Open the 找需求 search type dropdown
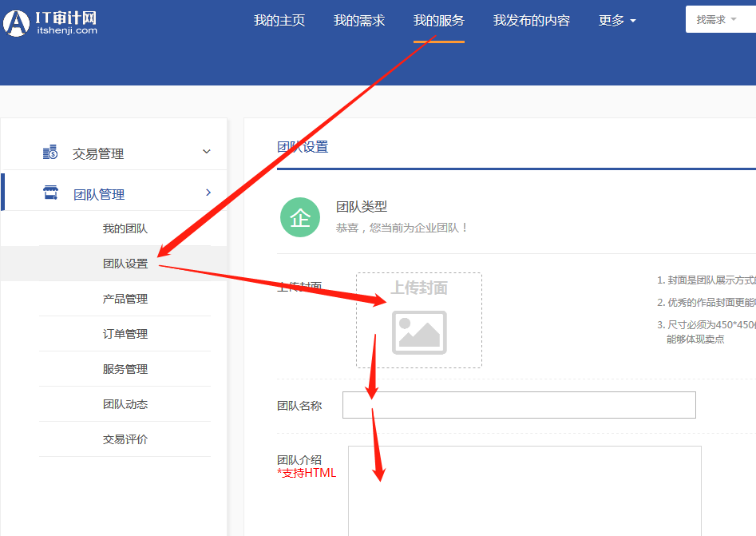The height and width of the screenshot is (536, 756). point(716,20)
